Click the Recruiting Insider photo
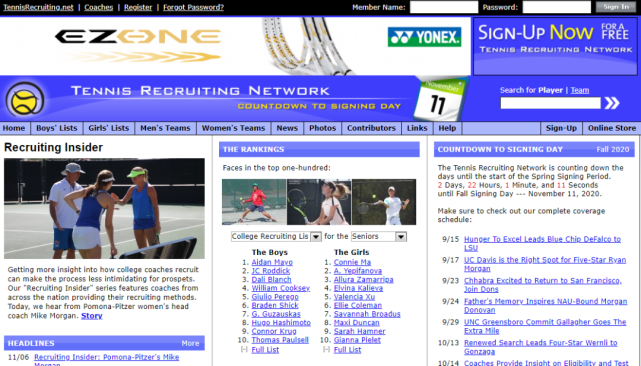Image resolution: width=641 pixels, height=366 pixels. (104, 209)
